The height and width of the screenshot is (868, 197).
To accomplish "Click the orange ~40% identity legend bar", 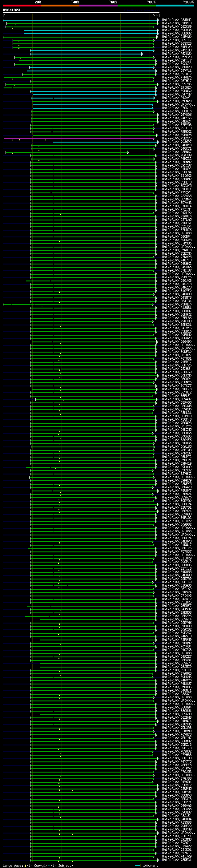I will click(60, 6).
